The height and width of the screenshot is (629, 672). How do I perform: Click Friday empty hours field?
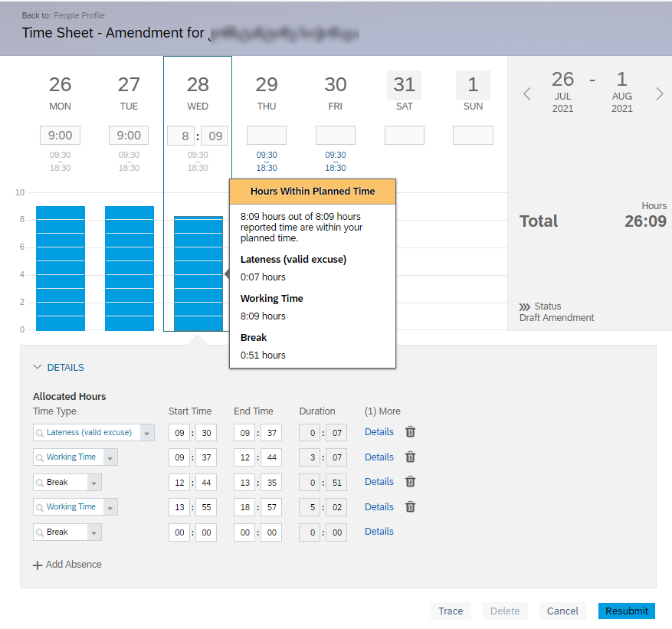(x=336, y=136)
